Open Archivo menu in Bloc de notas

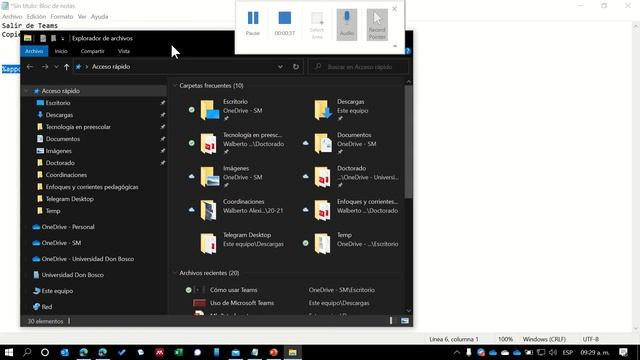(12, 16)
